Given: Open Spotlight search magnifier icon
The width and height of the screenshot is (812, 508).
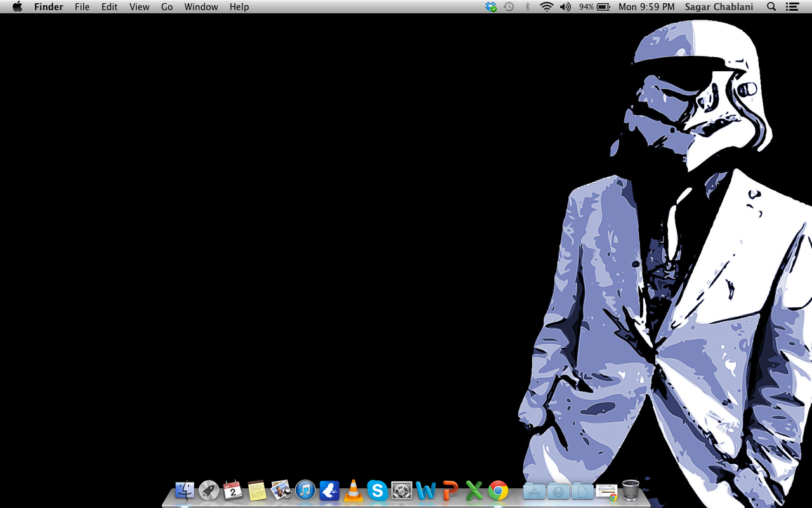Looking at the screenshot, I should tap(771, 7).
